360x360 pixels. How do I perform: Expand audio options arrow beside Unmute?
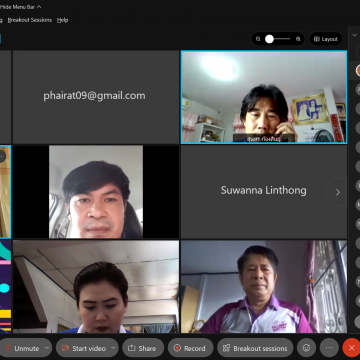(x=47, y=348)
